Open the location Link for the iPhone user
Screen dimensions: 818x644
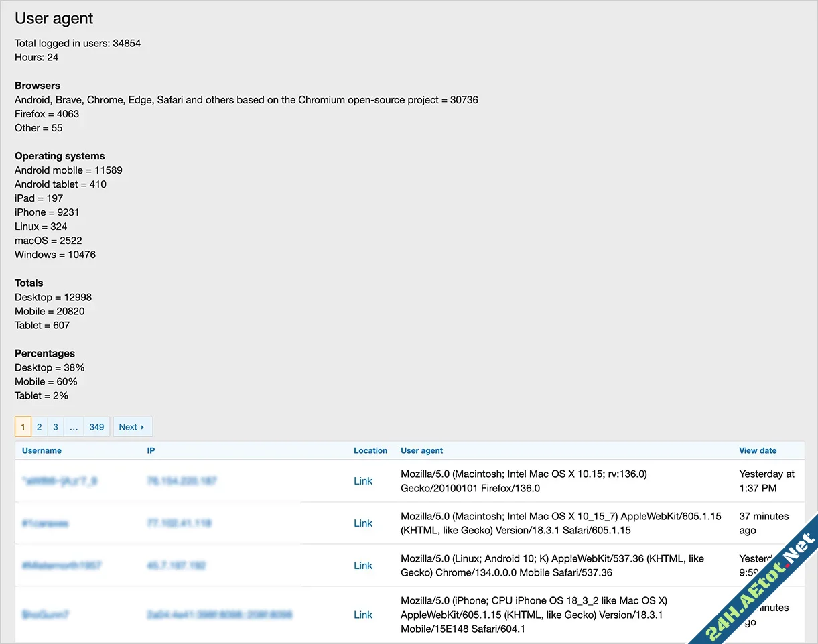[363, 615]
